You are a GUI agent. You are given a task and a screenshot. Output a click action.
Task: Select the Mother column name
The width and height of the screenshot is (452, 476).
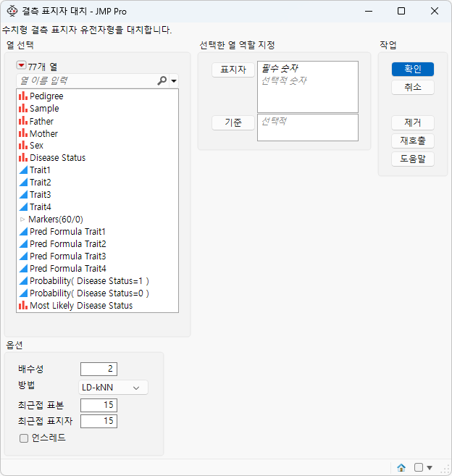(x=43, y=133)
